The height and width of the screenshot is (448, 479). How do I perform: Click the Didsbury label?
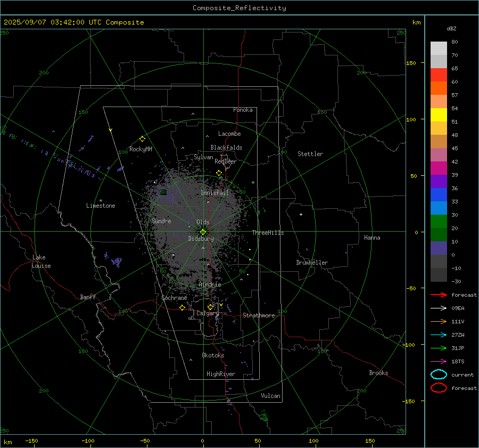click(x=201, y=239)
